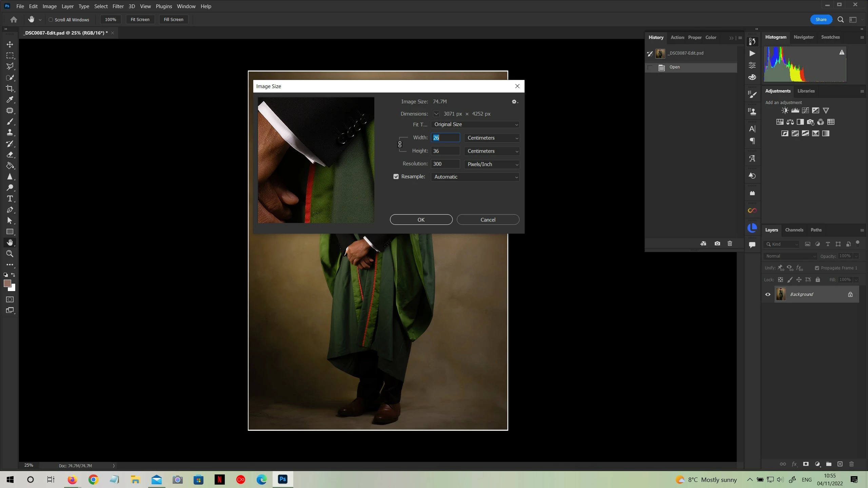Select the Move tool
This screenshot has height=488, width=868.
[10, 44]
